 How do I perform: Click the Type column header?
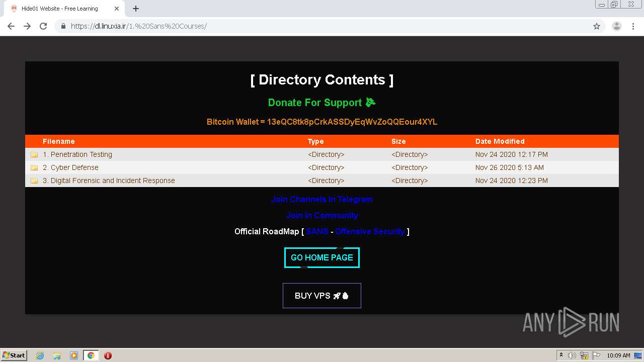[x=316, y=141]
